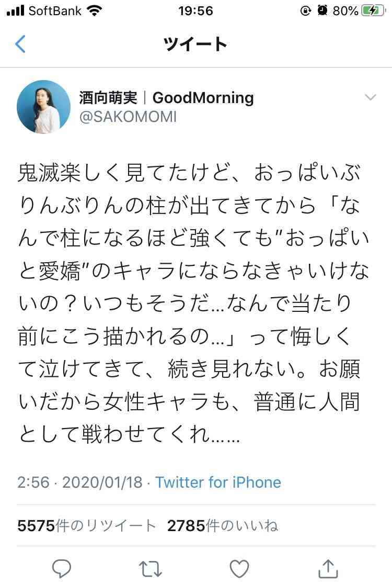Tap the ツイート header title

(195, 44)
